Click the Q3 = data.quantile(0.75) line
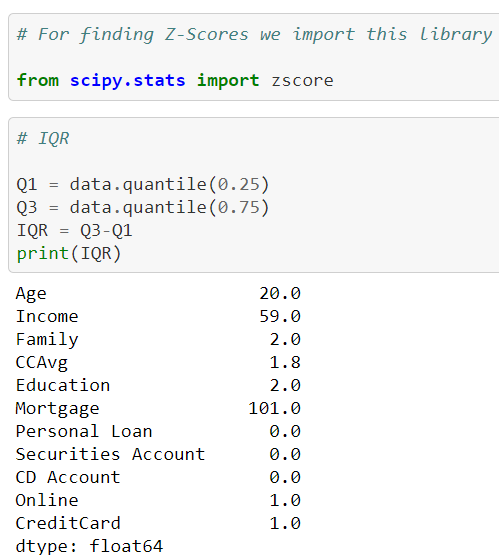The image size is (499, 555). click(143, 207)
